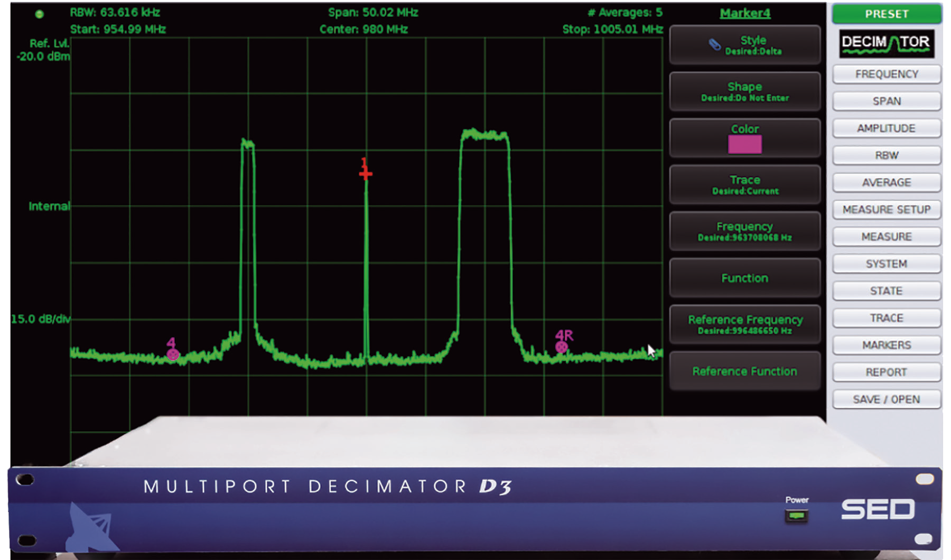Select magenta marker 4 on the trace
This screenshot has height=560, width=951.
[x=173, y=354]
